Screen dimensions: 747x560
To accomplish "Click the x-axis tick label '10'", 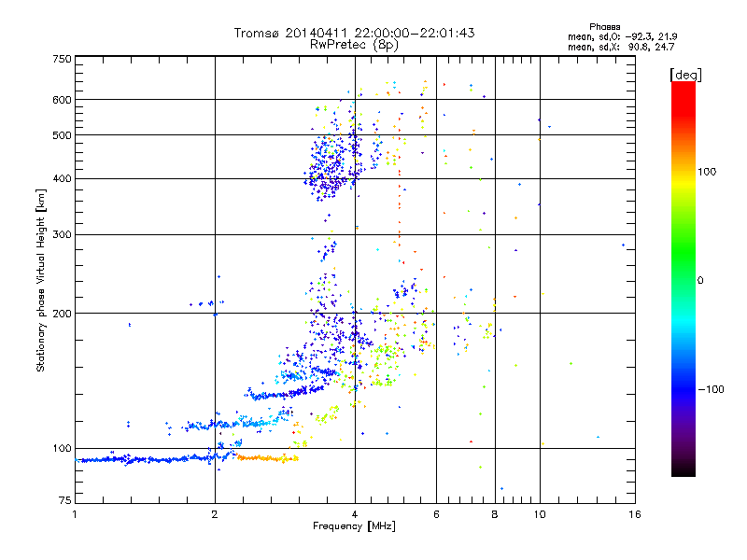I will click(540, 514).
